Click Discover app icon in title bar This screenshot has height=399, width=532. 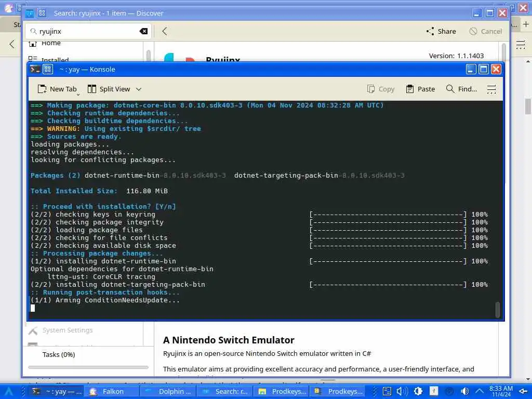point(30,13)
